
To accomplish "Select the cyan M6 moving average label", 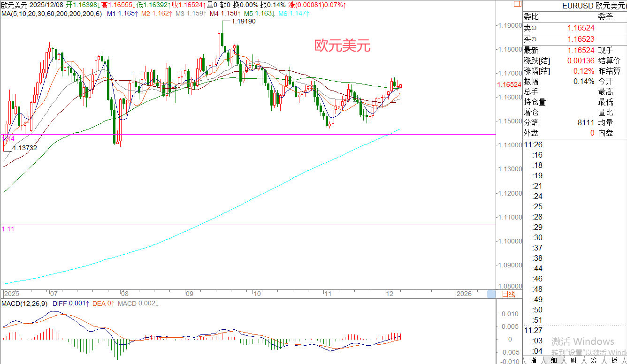I will tap(293, 14).
